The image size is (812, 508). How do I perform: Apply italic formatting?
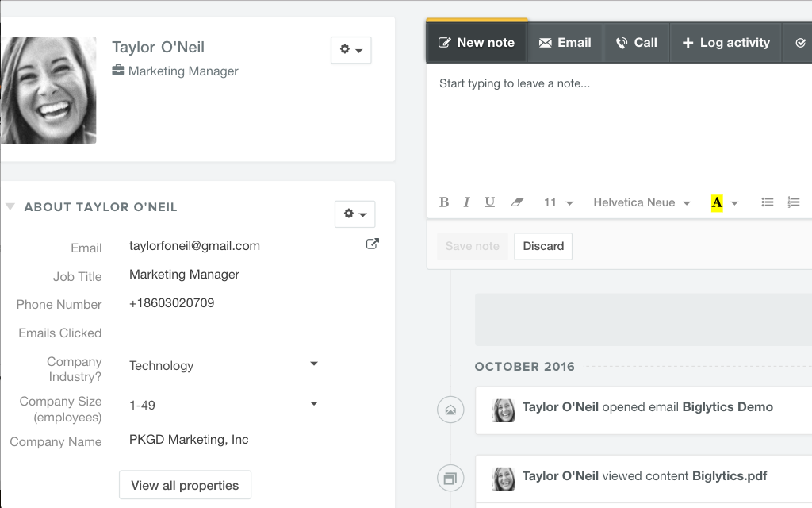tap(466, 202)
